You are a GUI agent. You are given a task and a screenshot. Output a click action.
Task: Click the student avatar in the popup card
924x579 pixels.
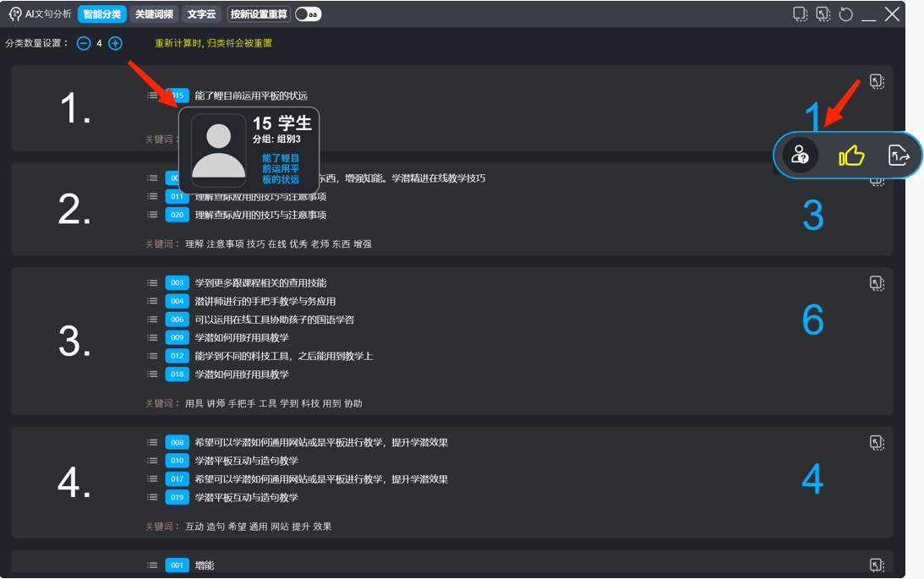[219, 150]
